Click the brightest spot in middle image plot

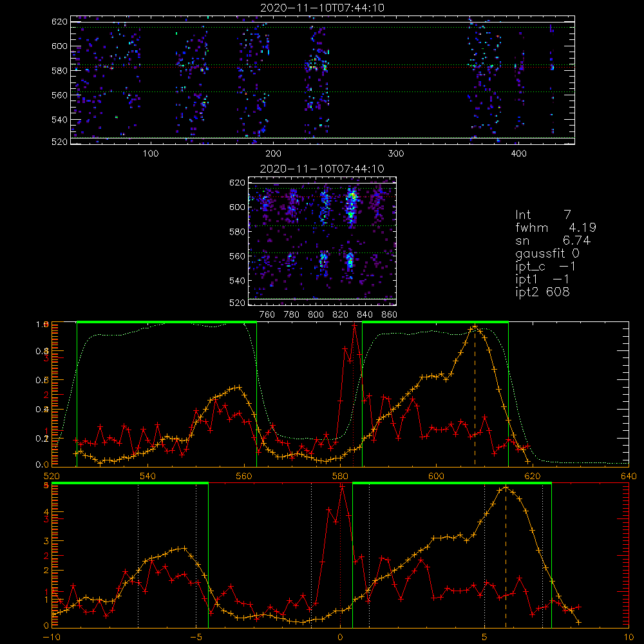click(x=352, y=196)
